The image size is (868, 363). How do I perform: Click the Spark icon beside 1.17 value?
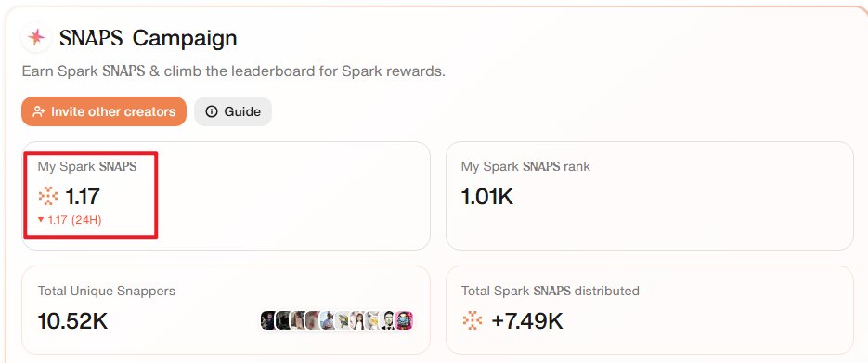tap(48, 197)
